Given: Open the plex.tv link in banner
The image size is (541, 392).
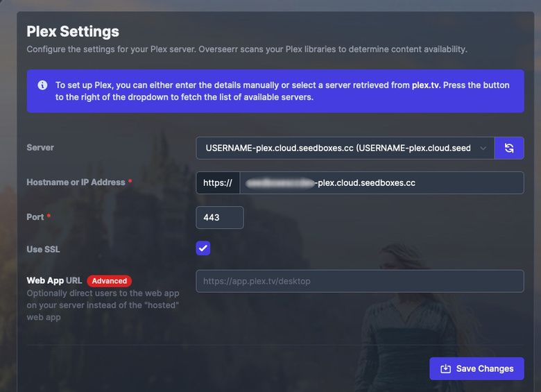Looking at the screenshot, I should point(426,85).
